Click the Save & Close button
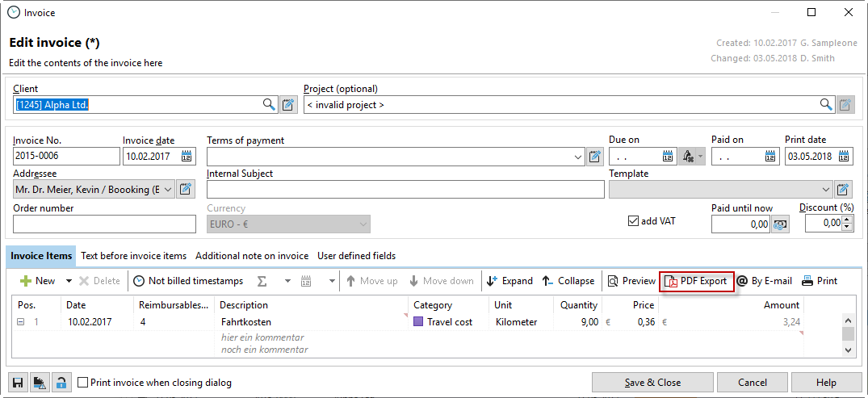 (652, 383)
